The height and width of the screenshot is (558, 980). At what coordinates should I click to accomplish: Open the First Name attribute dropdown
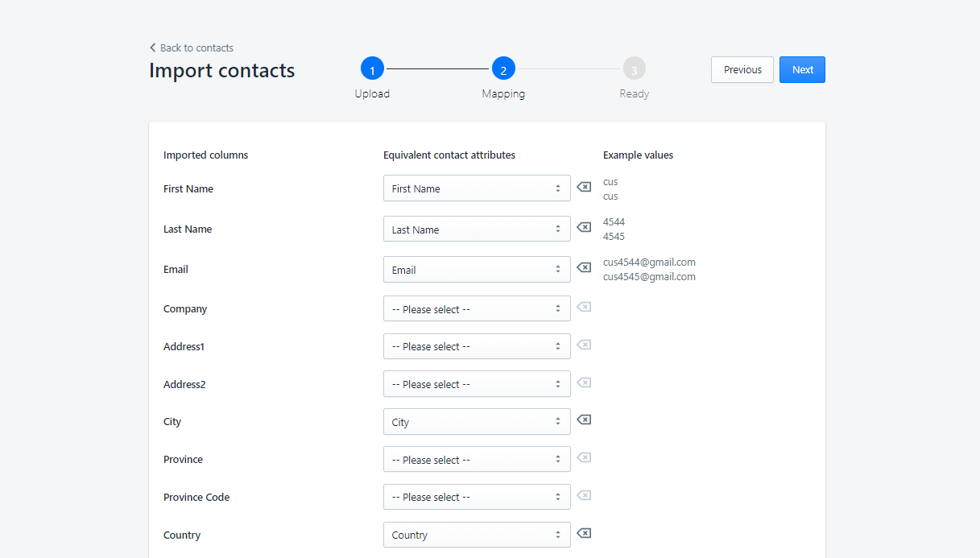pyautogui.click(x=476, y=188)
